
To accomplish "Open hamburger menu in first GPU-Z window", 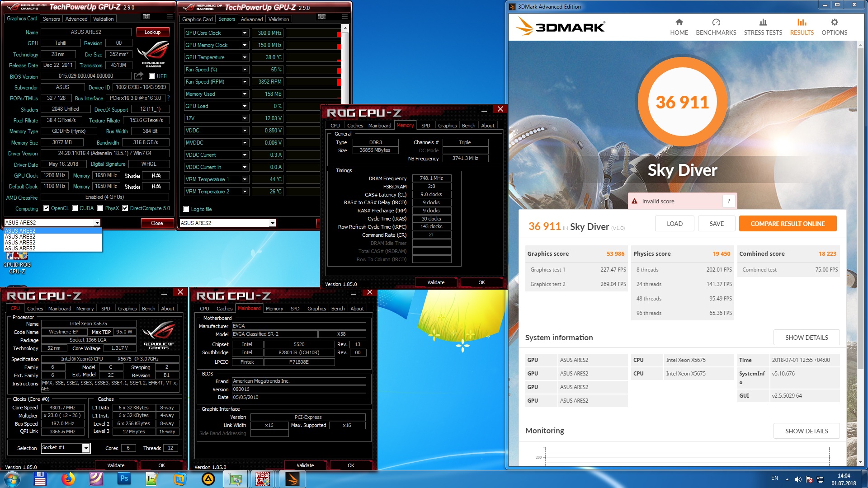I will coord(170,16).
